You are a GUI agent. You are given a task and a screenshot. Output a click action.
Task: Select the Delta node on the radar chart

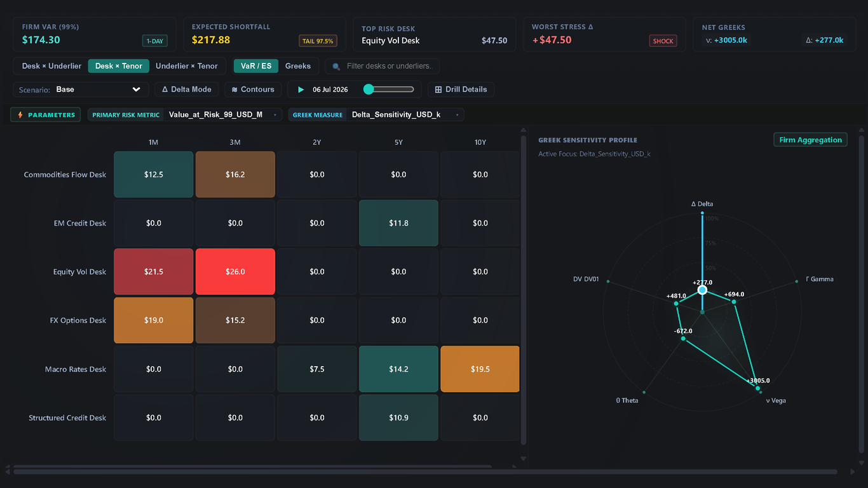pyautogui.click(x=702, y=290)
